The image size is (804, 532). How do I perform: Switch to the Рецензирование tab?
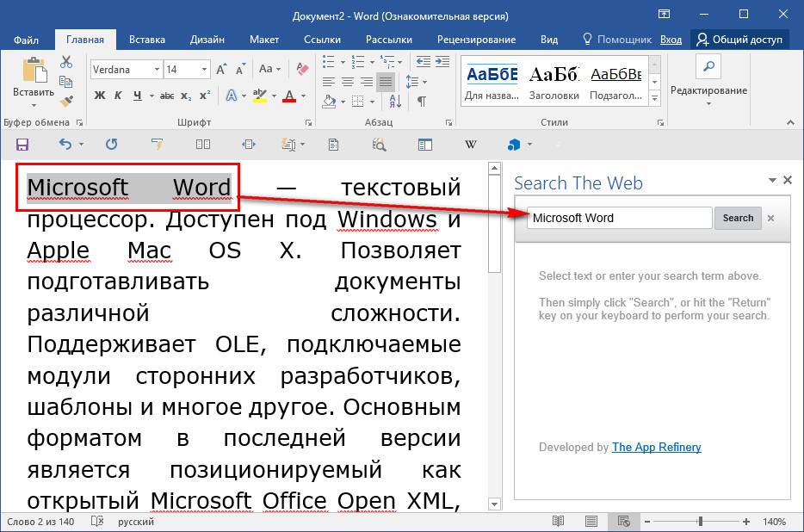[476, 40]
